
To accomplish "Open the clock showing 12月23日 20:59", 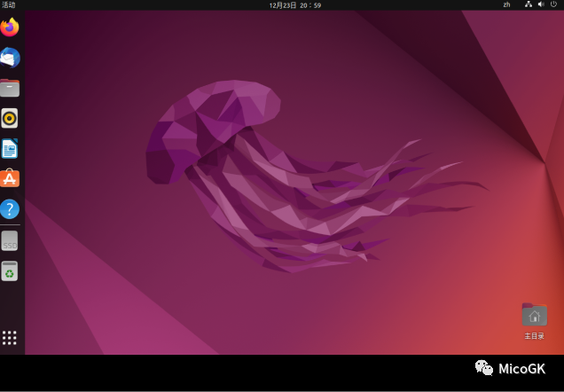I will pos(295,5).
